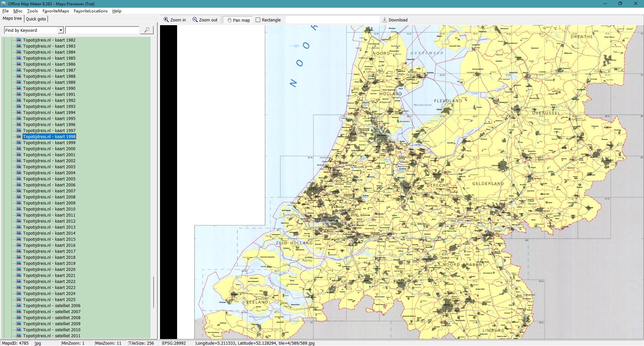Open the File menu
This screenshot has height=346, width=644.
(5, 11)
